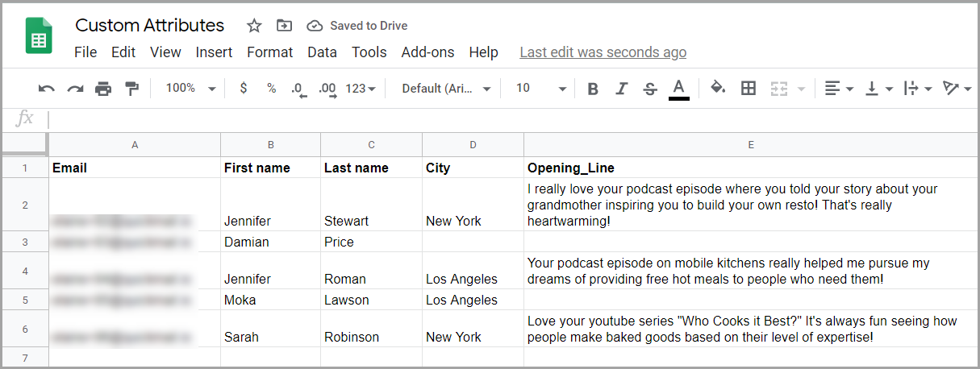Screen dimensions: 980x369
Task: Click the Last edit was seconds ago link
Action: tap(603, 52)
